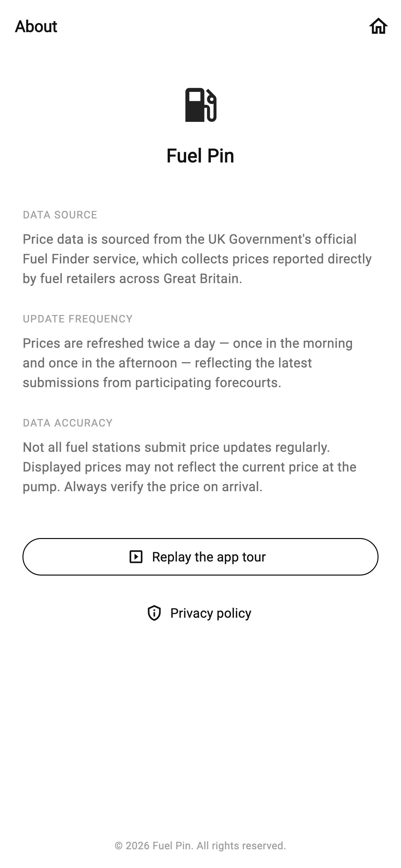Click 'All rights reserved' footer text

click(241, 846)
